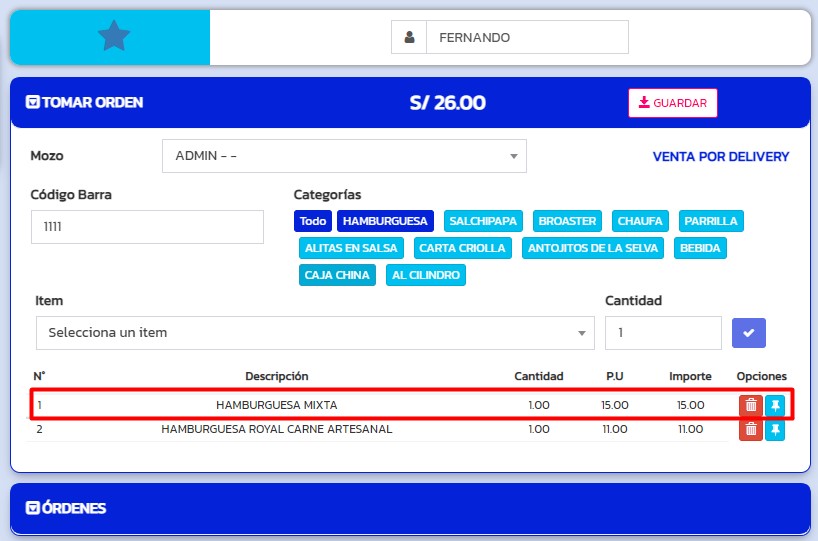Open the Venta por Delivery link
The image size is (818, 541).
[x=720, y=157]
